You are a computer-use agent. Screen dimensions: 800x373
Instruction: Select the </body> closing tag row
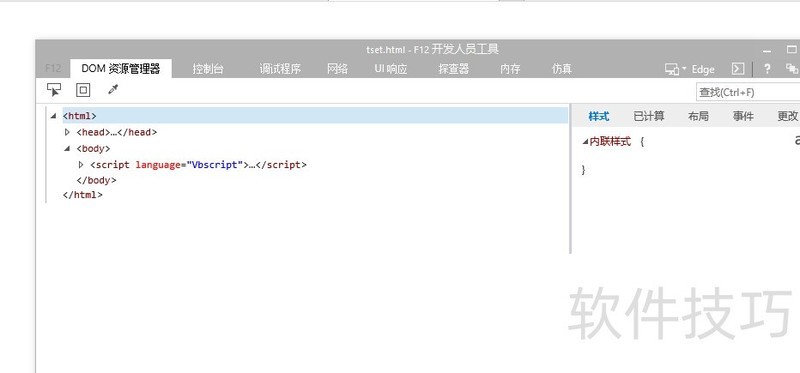point(96,180)
